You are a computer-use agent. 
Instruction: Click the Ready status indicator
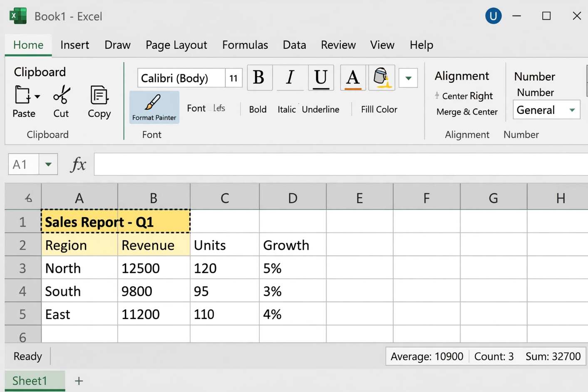click(28, 356)
